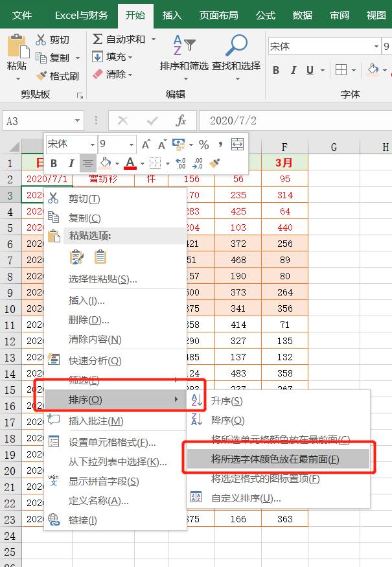Image resolution: width=392 pixels, height=567 pixels.
Task: Open the AutoSum dropdown arrow
Action: 154,39
